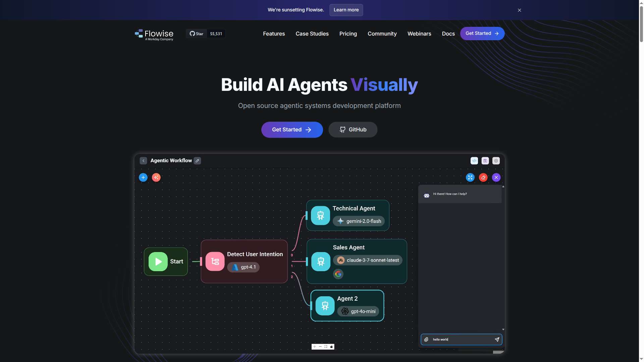Click the 55,531 star count
Viewport: 644px width, 362px height.
point(216,34)
